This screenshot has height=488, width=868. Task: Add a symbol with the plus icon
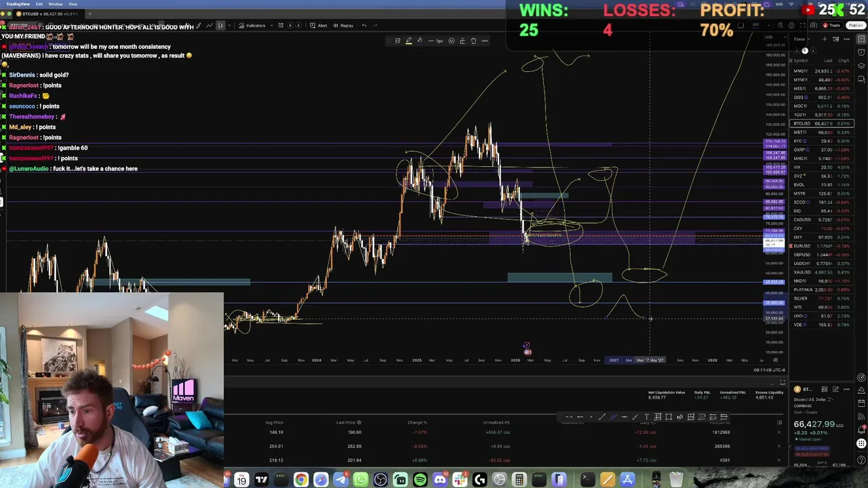tap(825, 39)
